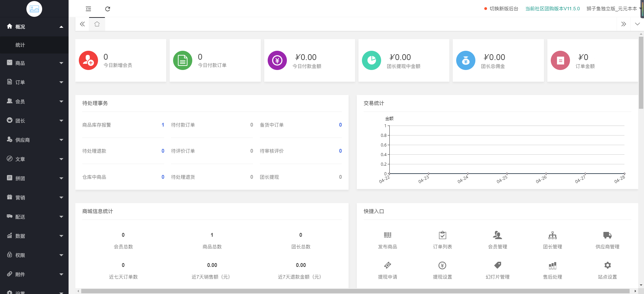
Task: Click the refresh page icon
Action: pyautogui.click(x=108, y=9)
